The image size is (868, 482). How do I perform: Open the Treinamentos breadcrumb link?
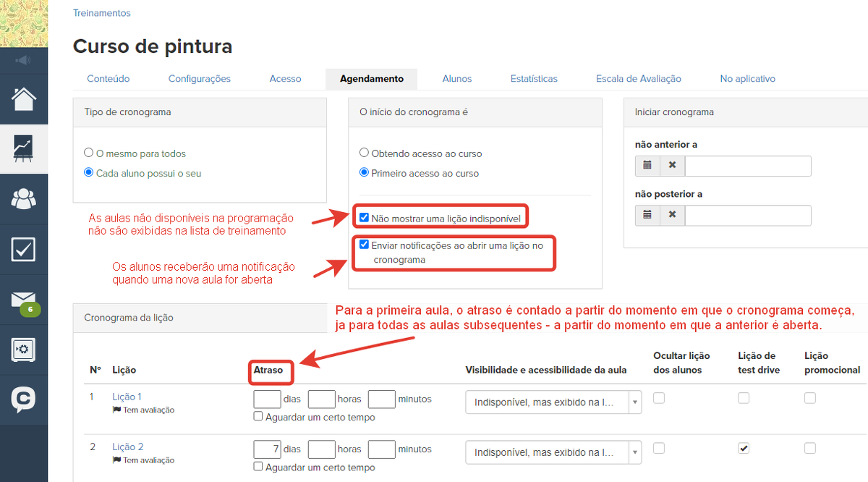(101, 13)
